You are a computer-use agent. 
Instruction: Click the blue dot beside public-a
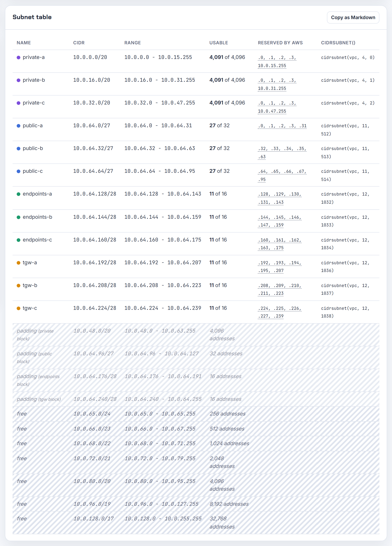pyautogui.click(x=19, y=126)
